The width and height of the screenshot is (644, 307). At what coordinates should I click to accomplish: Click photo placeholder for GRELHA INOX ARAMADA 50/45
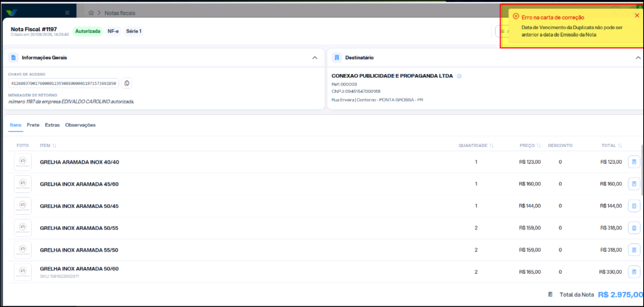pos(23,206)
